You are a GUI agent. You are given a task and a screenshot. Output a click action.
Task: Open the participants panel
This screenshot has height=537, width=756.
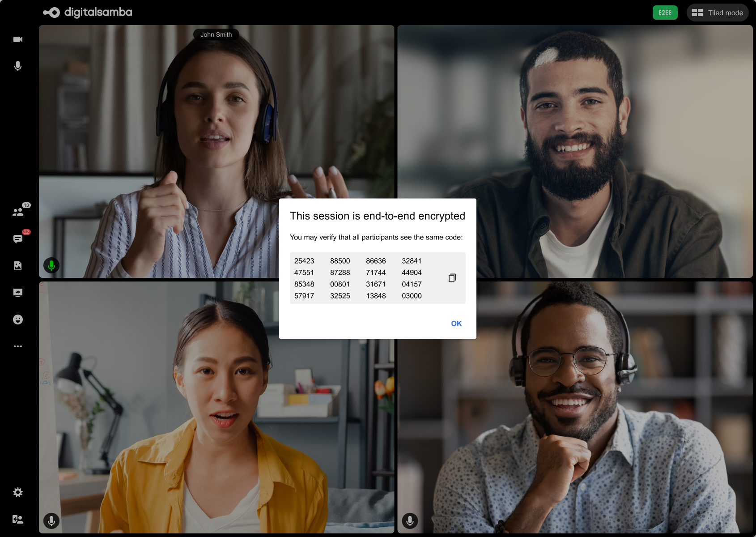(18, 212)
